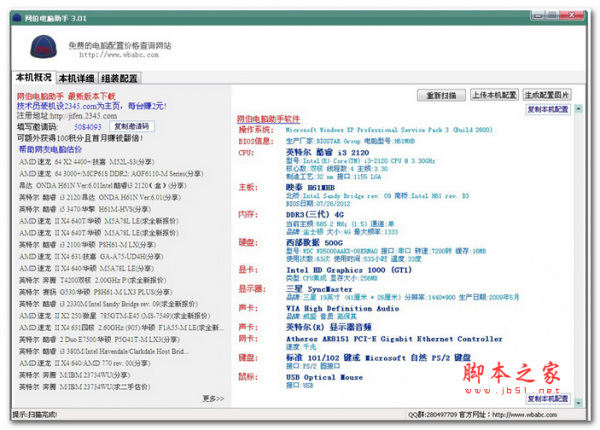Screen dimensions: 600x430
Task: Click the hard disk heading 西部数据 500G
Action: click(x=314, y=243)
